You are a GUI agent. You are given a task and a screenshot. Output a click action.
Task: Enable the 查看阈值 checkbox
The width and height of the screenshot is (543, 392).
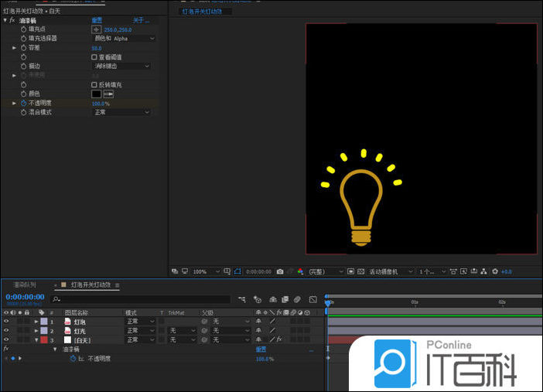pyautogui.click(x=94, y=56)
